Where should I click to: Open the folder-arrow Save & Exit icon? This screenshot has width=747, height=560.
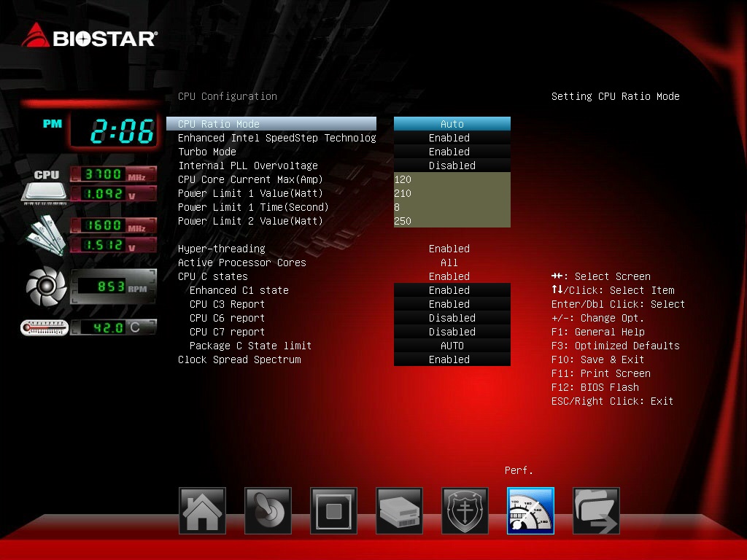(x=597, y=510)
